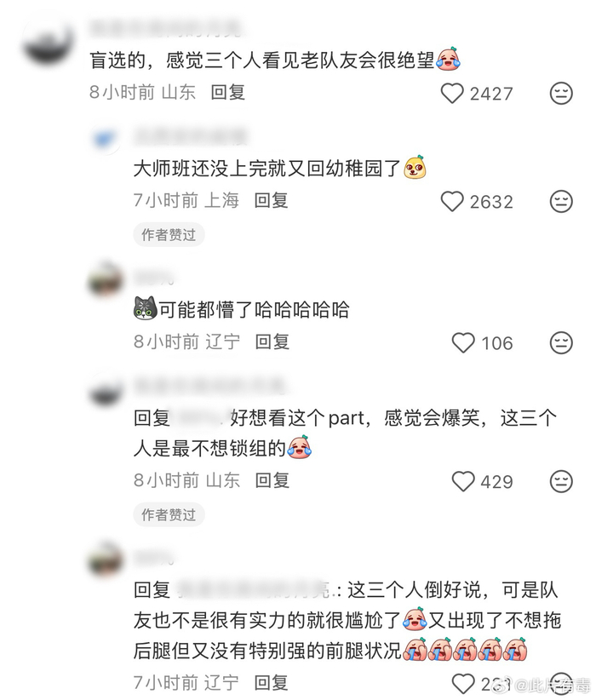Like the last comment from 辽宁
The height and width of the screenshot is (700, 596).
[463, 684]
